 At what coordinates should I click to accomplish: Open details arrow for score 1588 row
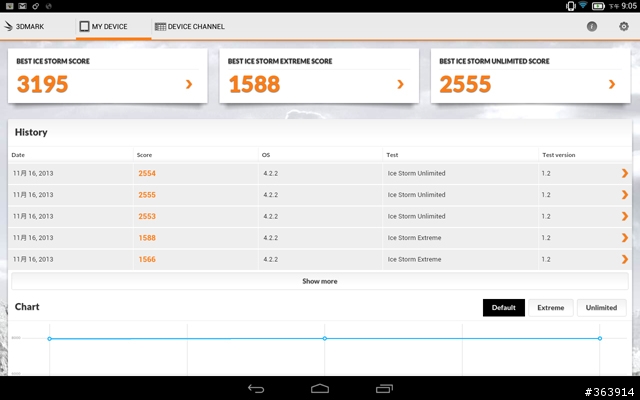click(624, 238)
